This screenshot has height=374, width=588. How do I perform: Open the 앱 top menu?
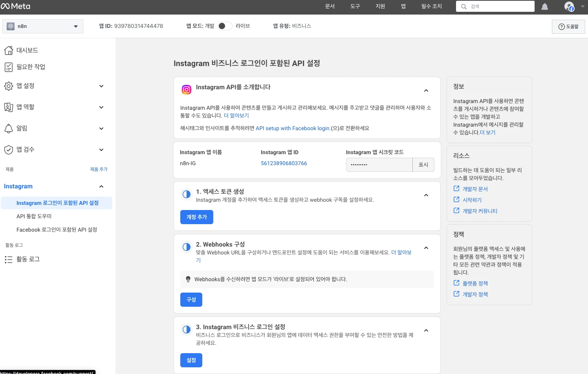(x=403, y=6)
